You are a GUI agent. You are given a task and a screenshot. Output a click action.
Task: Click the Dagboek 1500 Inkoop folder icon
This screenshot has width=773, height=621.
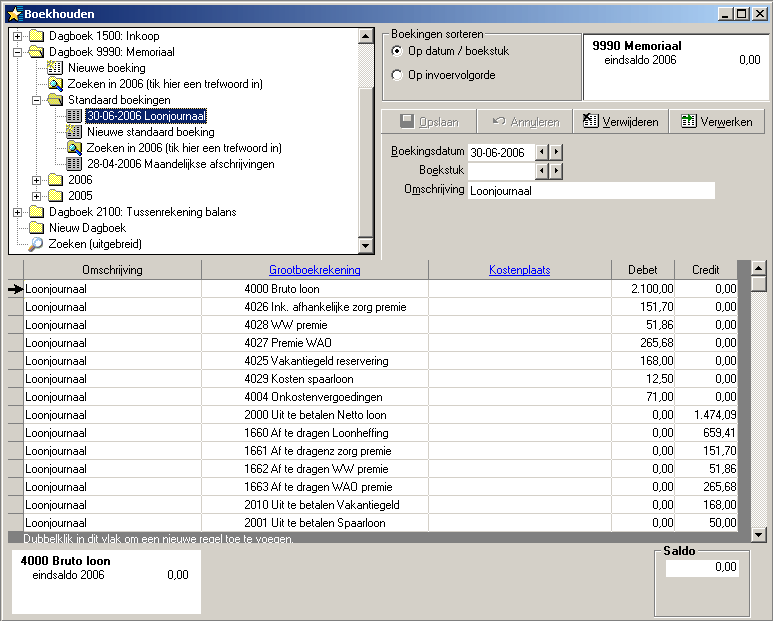pyautogui.click(x=36, y=36)
